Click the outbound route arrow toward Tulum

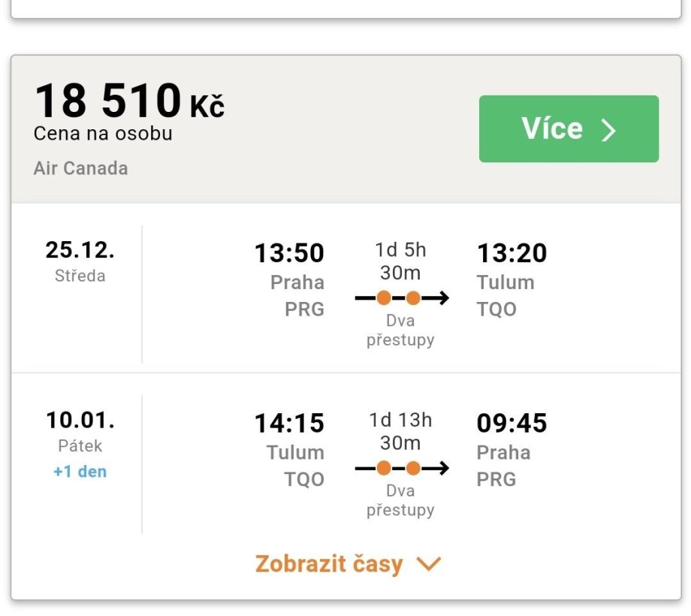point(438,298)
